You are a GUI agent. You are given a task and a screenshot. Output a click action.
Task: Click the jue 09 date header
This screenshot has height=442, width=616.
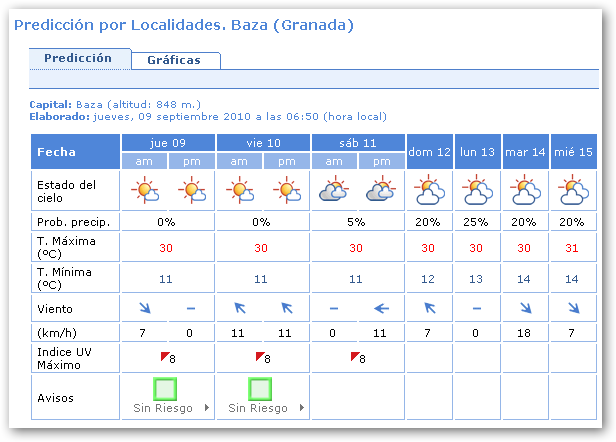tap(168, 143)
